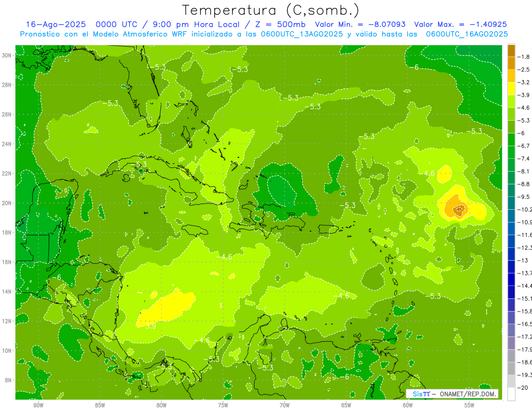Pick the legend color band between -1.8 and -2.5
This screenshot has height=411, width=532.
511,63
